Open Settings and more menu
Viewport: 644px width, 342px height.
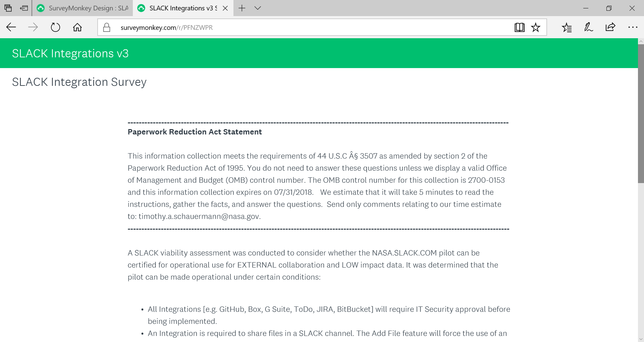point(633,27)
